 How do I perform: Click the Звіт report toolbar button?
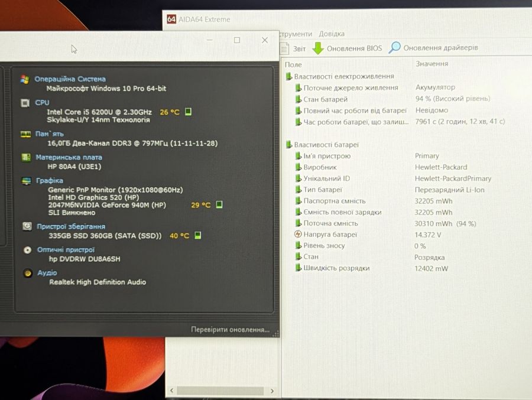(x=294, y=48)
